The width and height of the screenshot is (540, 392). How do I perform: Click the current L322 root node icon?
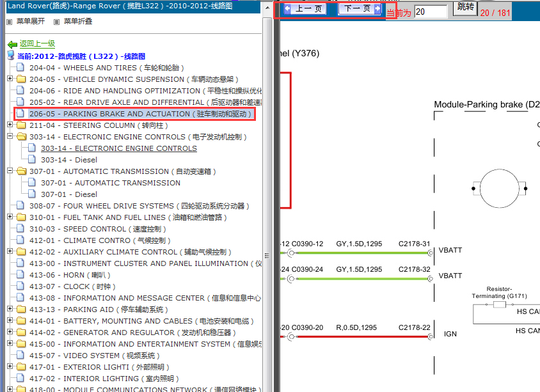pyautogui.click(x=11, y=56)
